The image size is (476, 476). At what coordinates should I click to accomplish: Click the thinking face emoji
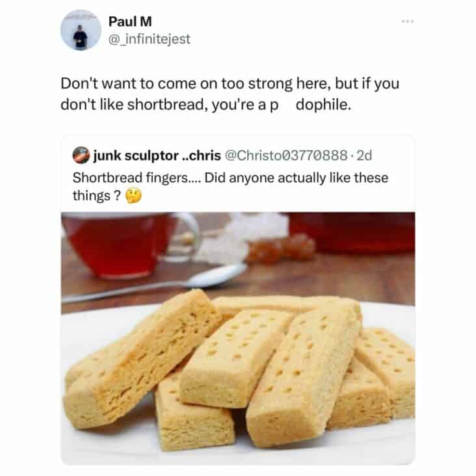pyautogui.click(x=134, y=196)
